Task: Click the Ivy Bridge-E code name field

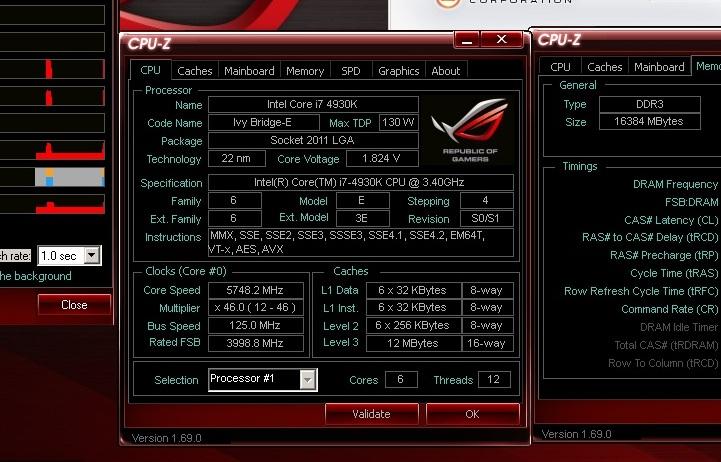Action: click(264, 122)
